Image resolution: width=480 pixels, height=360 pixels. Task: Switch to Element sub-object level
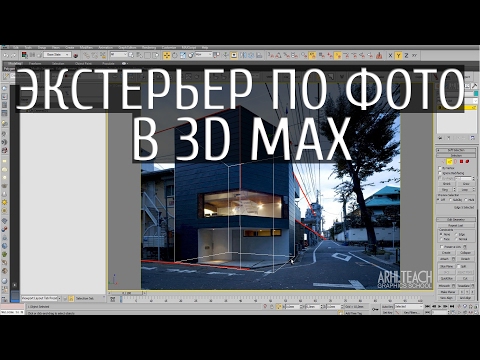coord(468,162)
